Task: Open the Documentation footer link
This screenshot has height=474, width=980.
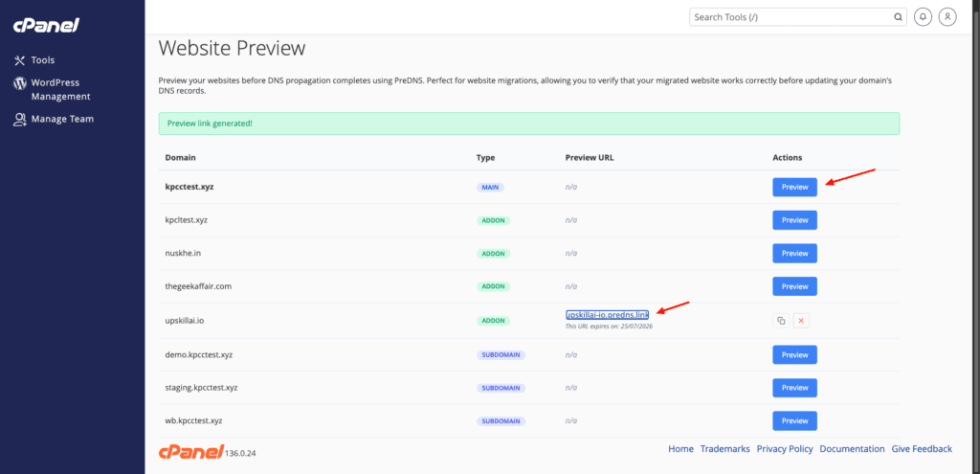Action: pyautogui.click(x=852, y=449)
